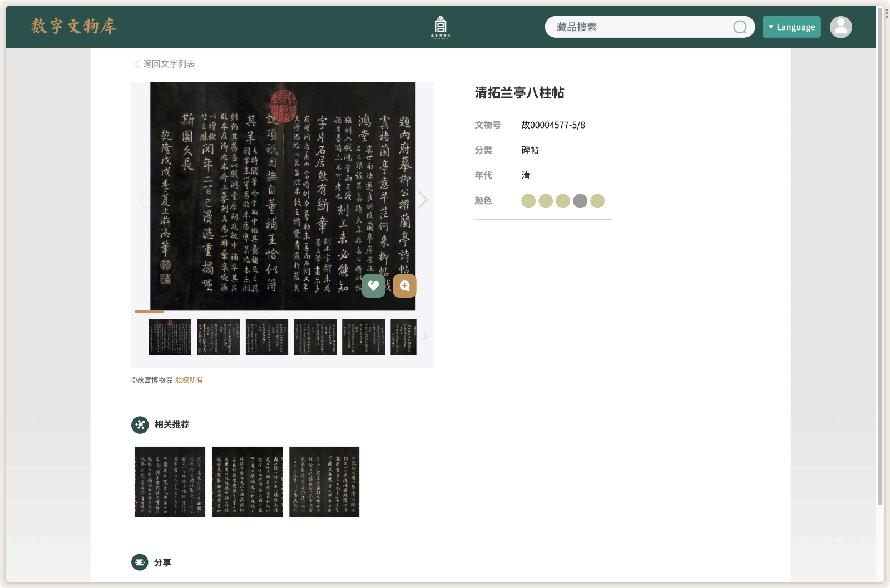This screenshot has height=588, width=890.
Task: Click the last yellow-green color swatch
Action: click(597, 201)
